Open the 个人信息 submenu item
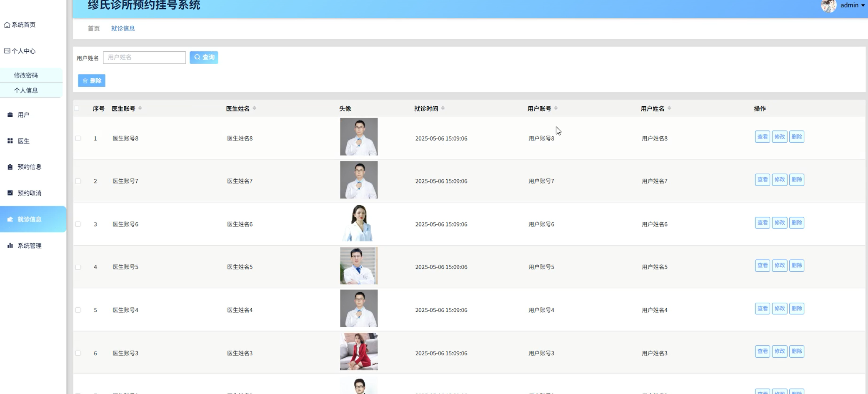 point(26,90)
